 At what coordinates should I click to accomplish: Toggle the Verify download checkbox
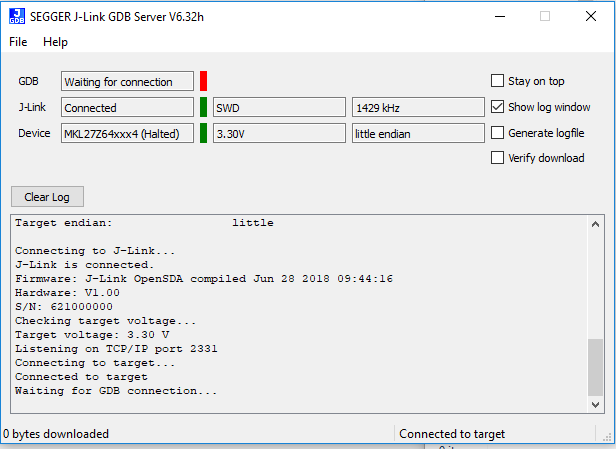(x=498, y=157)
